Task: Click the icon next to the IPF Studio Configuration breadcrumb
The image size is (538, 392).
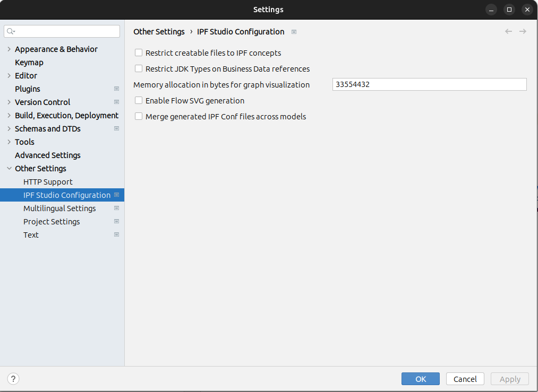Action: coord(293,32)
